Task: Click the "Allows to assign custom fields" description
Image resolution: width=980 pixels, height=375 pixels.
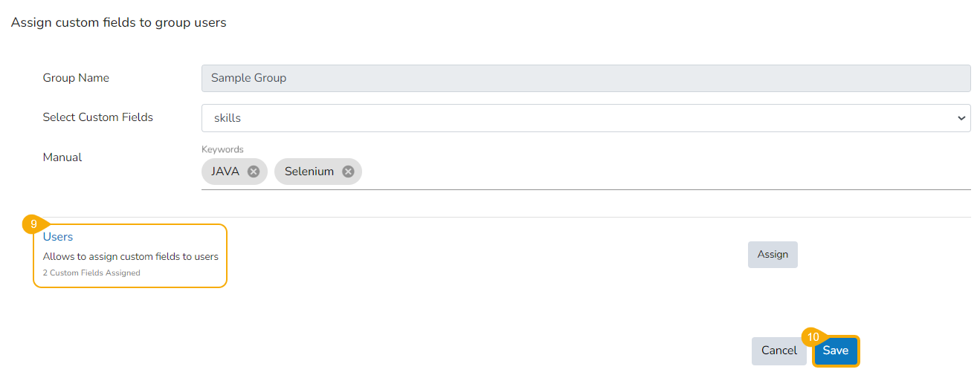Action: click(131, 256)
